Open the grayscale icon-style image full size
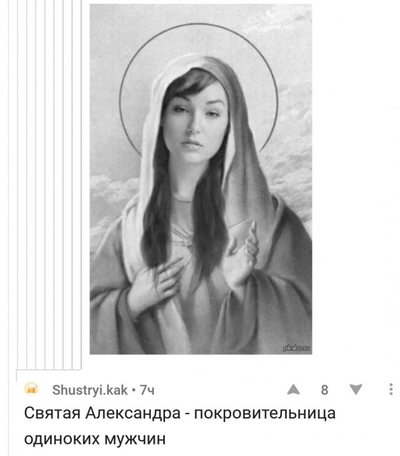Screen dimensions: 400x456 pyautogui.click(x=201, y=179)
